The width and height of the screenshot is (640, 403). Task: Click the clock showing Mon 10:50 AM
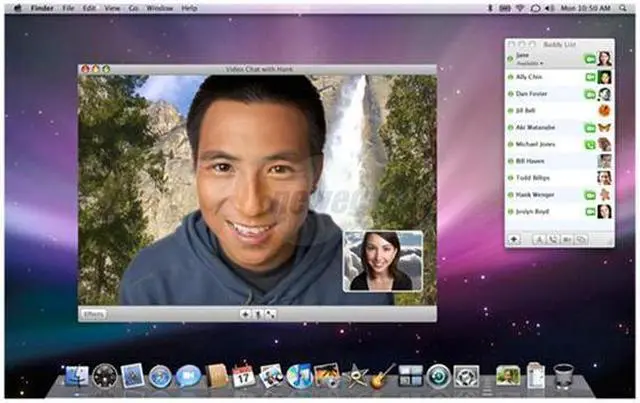point(586,8)
